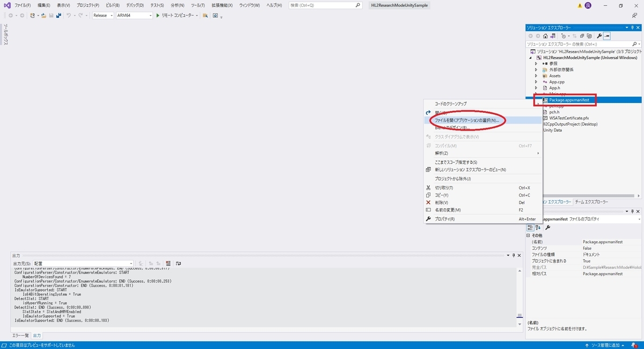
Task: Open the Solution Explorer window options dropdown arrow
Action: (626, 27)
